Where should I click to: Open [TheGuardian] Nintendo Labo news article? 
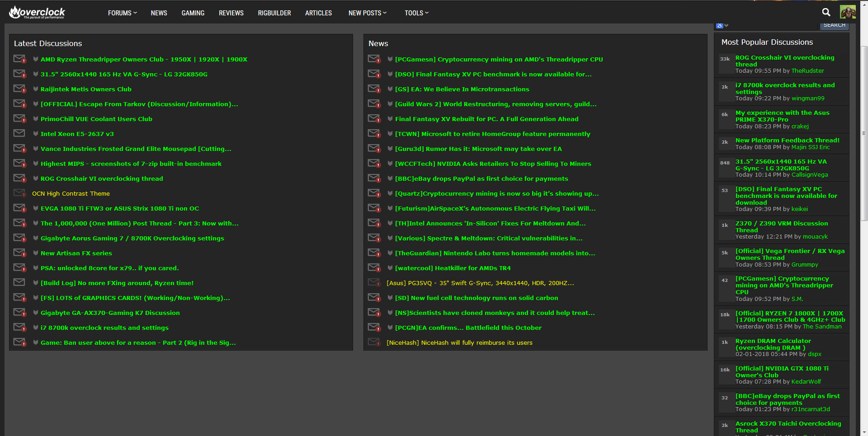pyautogui.click(x=495, y=253)
